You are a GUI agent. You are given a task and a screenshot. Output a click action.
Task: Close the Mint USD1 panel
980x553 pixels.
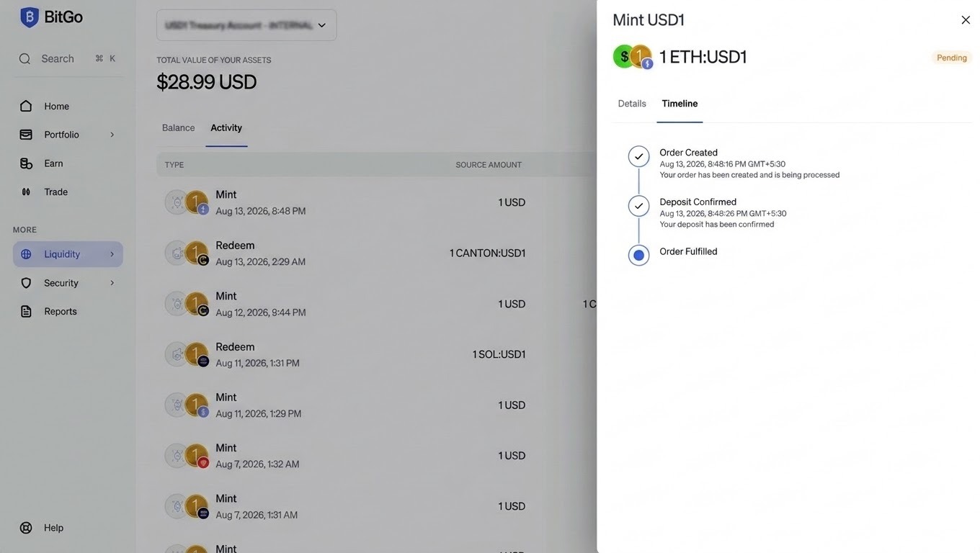click(966, 20)
